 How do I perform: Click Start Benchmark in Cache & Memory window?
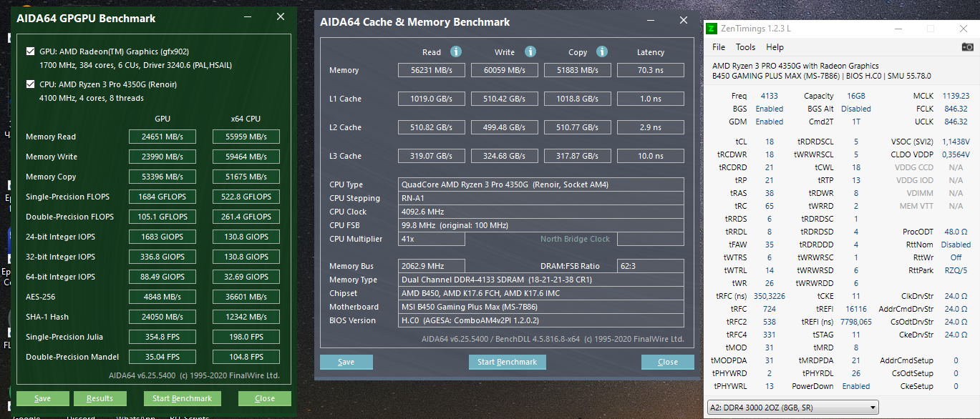(x=508, y=362)
